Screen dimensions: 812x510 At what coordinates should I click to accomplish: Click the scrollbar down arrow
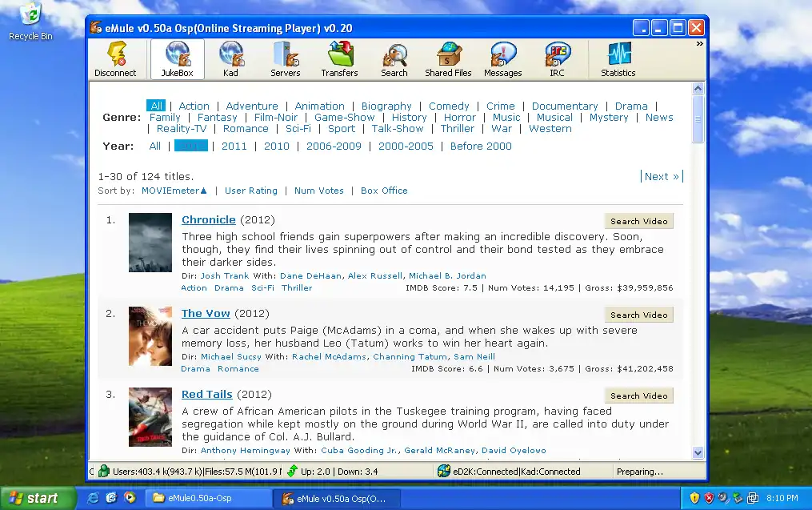coord(698,452)
